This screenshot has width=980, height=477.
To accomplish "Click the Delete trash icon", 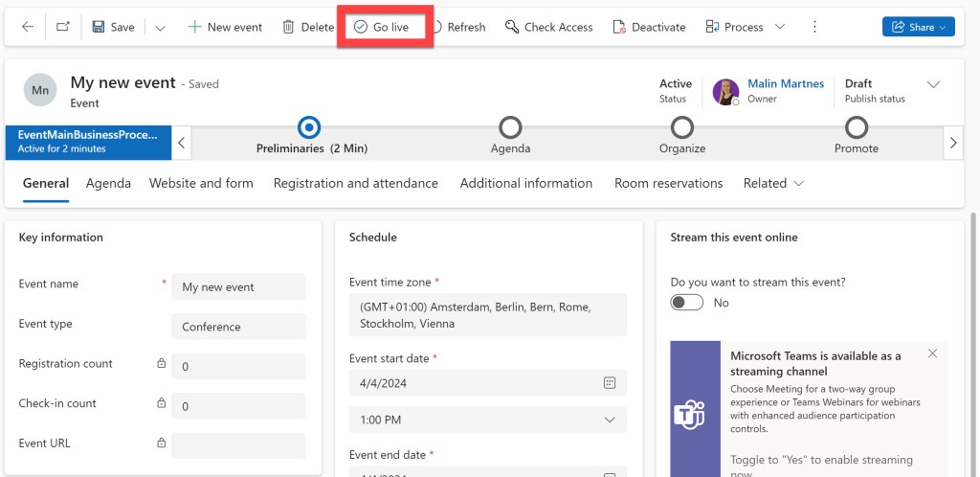I will 288,27.
